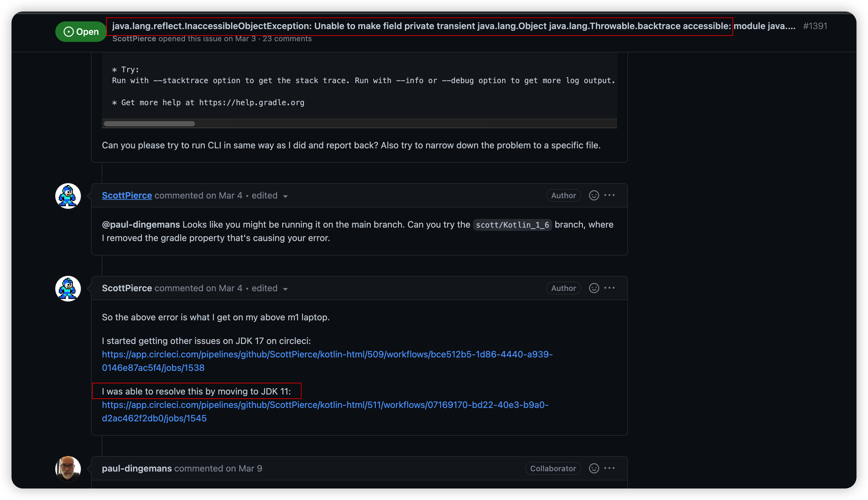Add reaction to first ScottPierce comment
This screenshot has width=868, height=500.
tap(594, 195)
